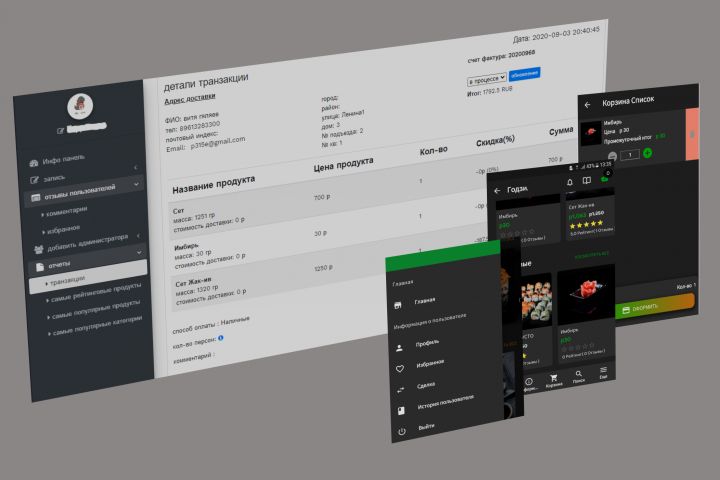
Task: Collapse the отзывы пользователей chevron
Action: click(136, 184)
